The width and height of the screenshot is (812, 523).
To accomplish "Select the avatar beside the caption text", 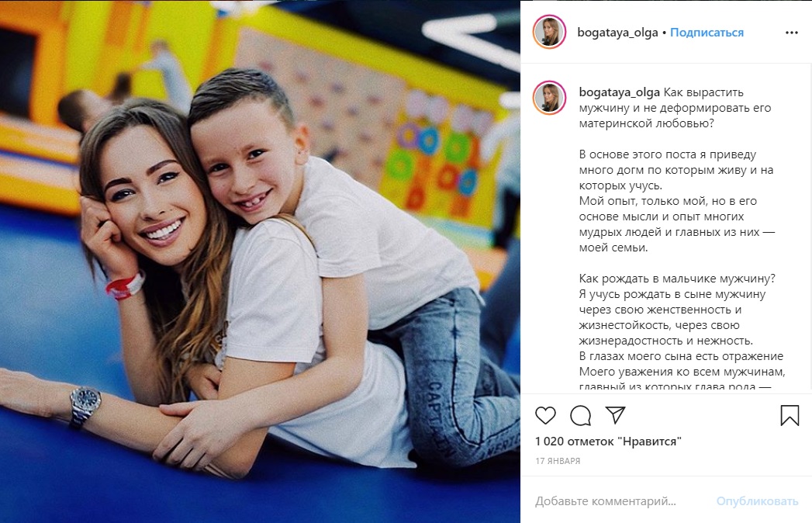I will 549,98.
